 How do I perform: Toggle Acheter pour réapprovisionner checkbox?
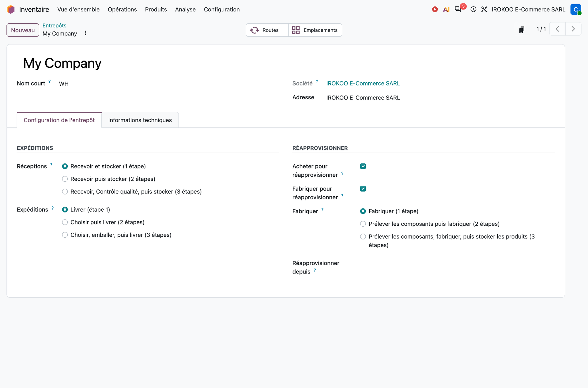tap(363, 166)
